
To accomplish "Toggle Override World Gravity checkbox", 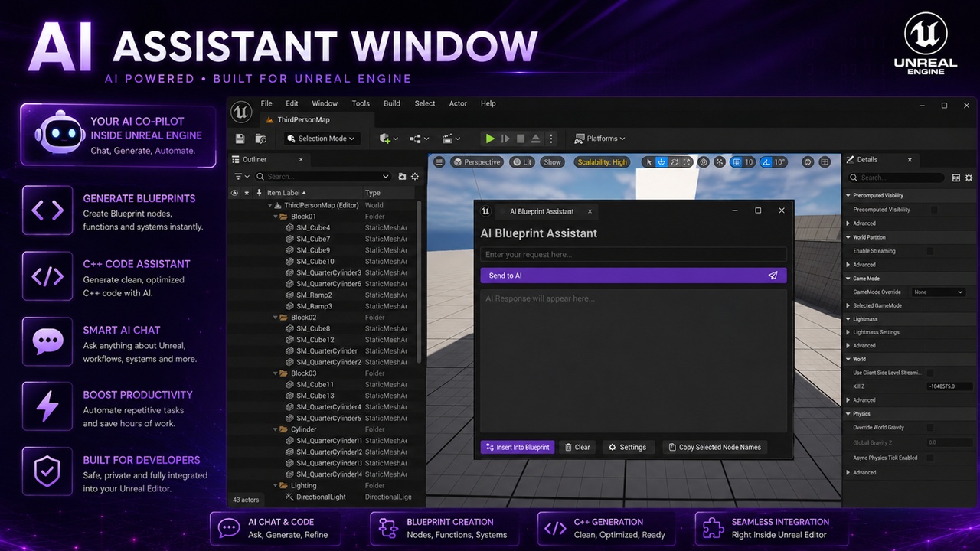I will pyautogui.click(x=930, y=428).
